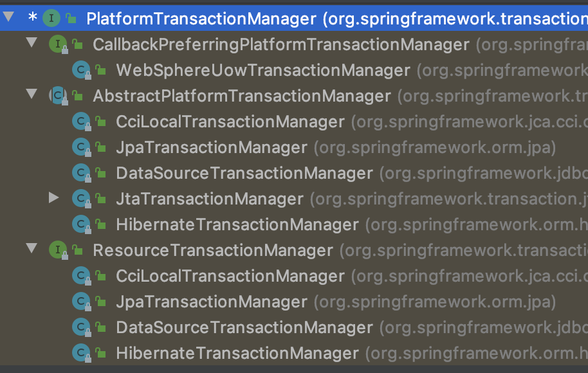Collapse the PlatformTransactionManager root node

pos(8,17)
